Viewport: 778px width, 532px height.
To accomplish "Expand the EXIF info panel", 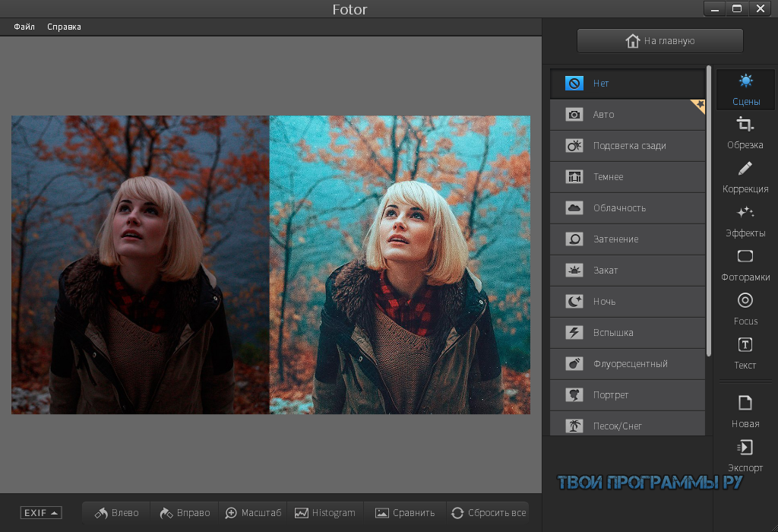I will 41,513.
